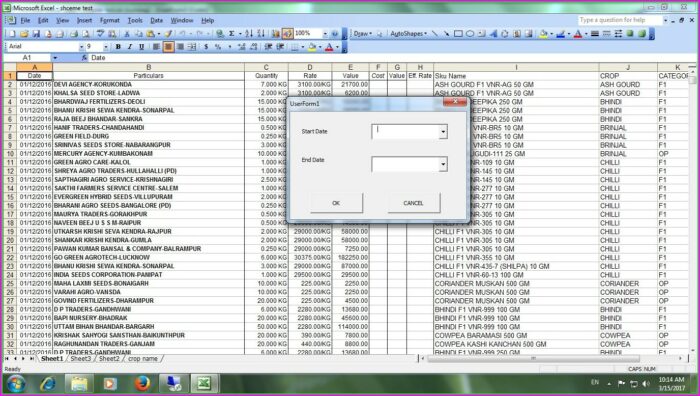Click the Copy icon
Image resolution: width=700 pixels, height=396 pixels.
[139, 33]
